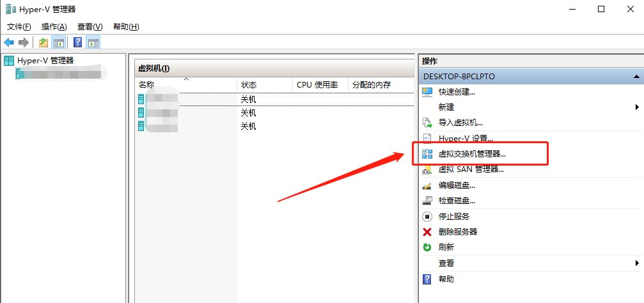Click 关机 status of second virtual machine

[x=249, y=113]
